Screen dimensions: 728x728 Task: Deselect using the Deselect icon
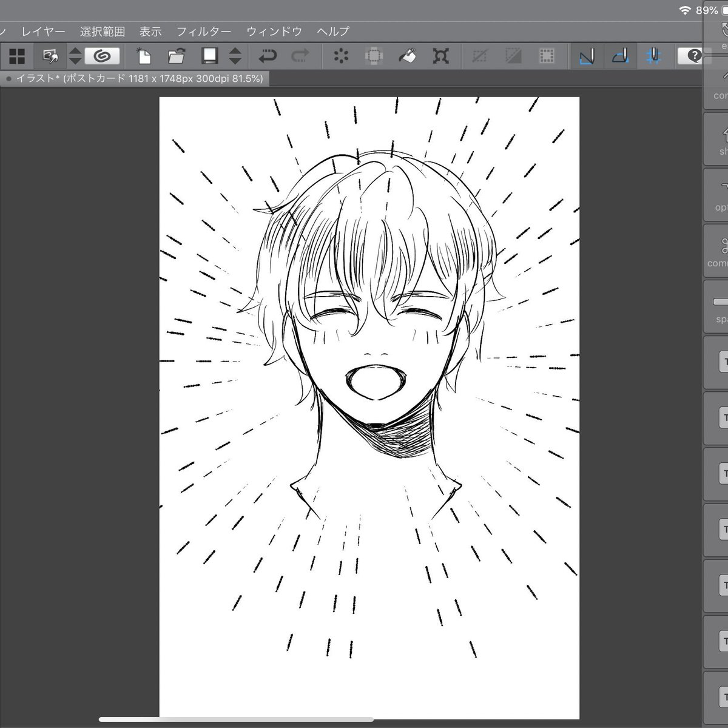(x=480, y=56)
